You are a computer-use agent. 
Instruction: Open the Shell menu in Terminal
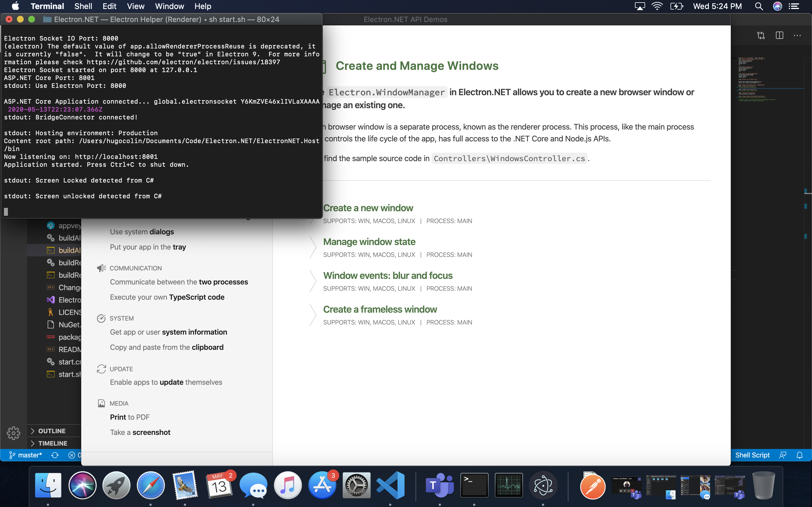coord(83,6)
